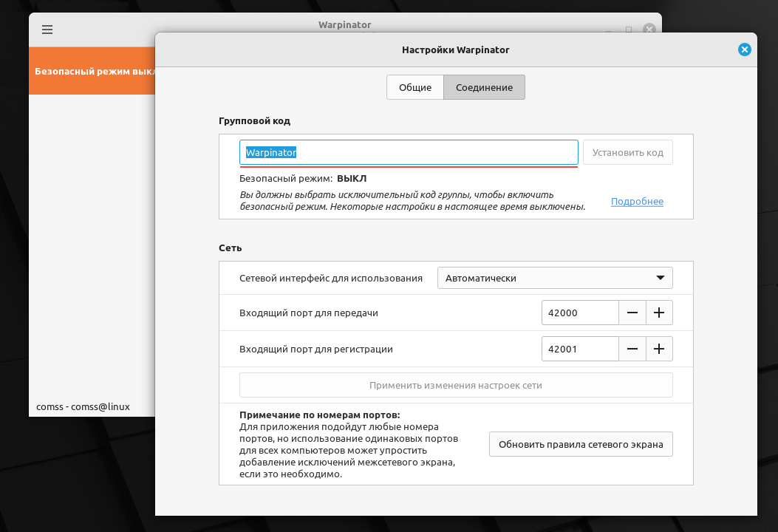Click the Безопасный режим: ВЫКЛ status label

pos(303,178)
